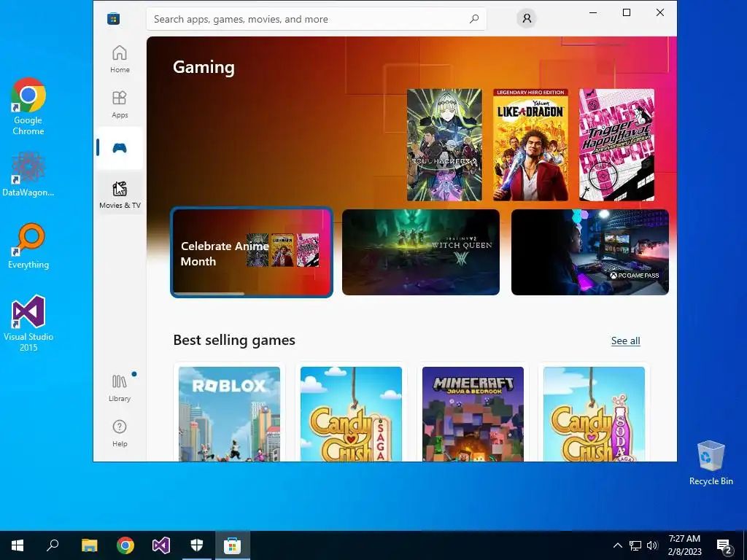Minimize the Microsoft Store window
This screenshot has width=747, height=560.
click(x=593, y=12)
